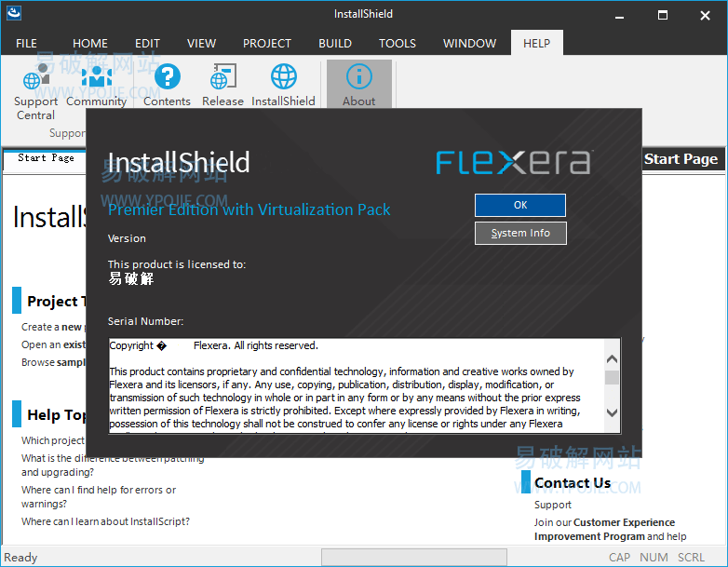728x567 pixels.
Task: Close the InstallShield window
Action: pos(705,16)
